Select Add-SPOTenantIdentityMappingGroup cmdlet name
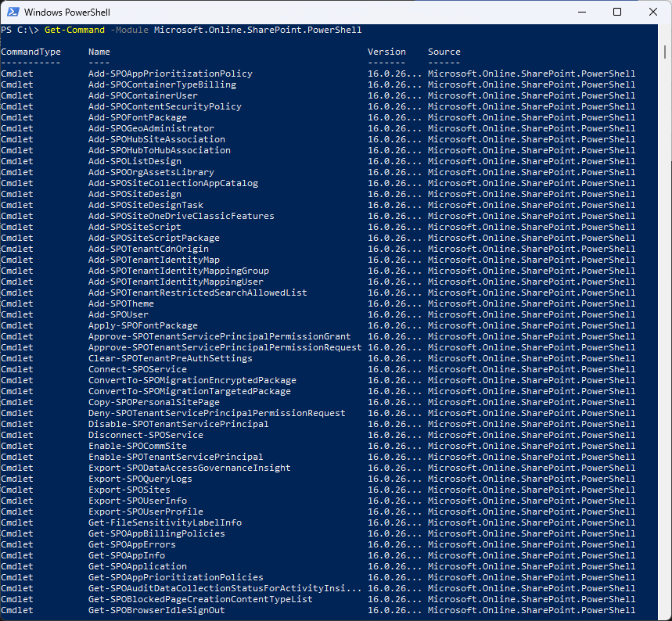This screenshot has width=672, height=621. [178, 271]
